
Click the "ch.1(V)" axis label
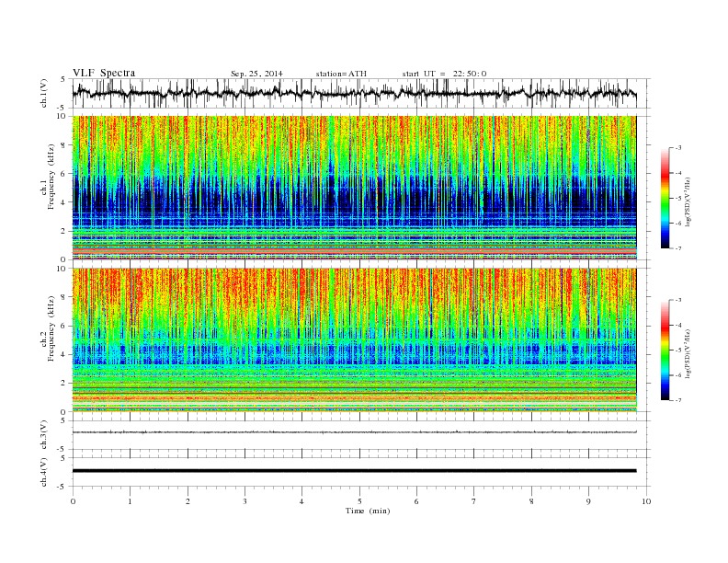point(44,93)
